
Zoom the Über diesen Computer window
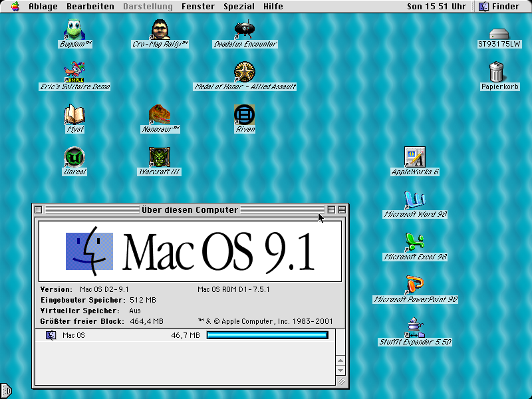tap(331, 209)
